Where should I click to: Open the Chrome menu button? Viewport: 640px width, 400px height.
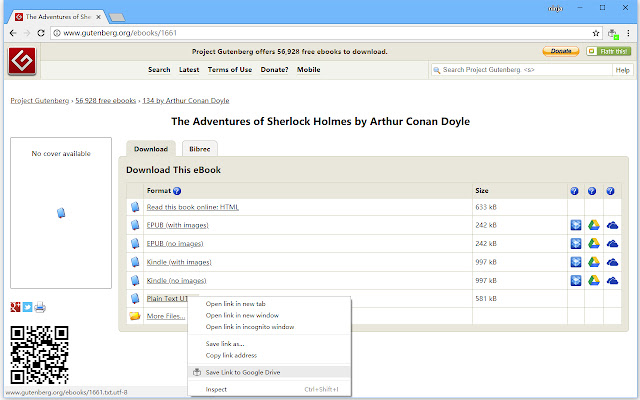pyautogui.click(x=628, y=32)
